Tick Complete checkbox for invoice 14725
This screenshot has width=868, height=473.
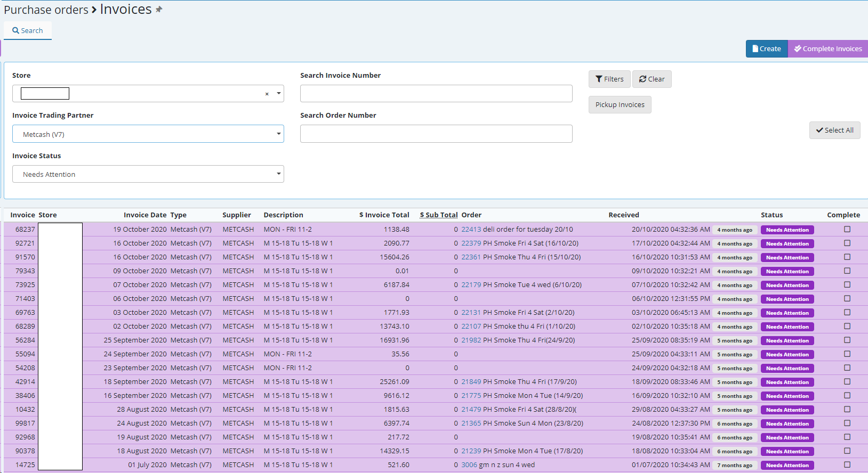[x=847, y=465]
